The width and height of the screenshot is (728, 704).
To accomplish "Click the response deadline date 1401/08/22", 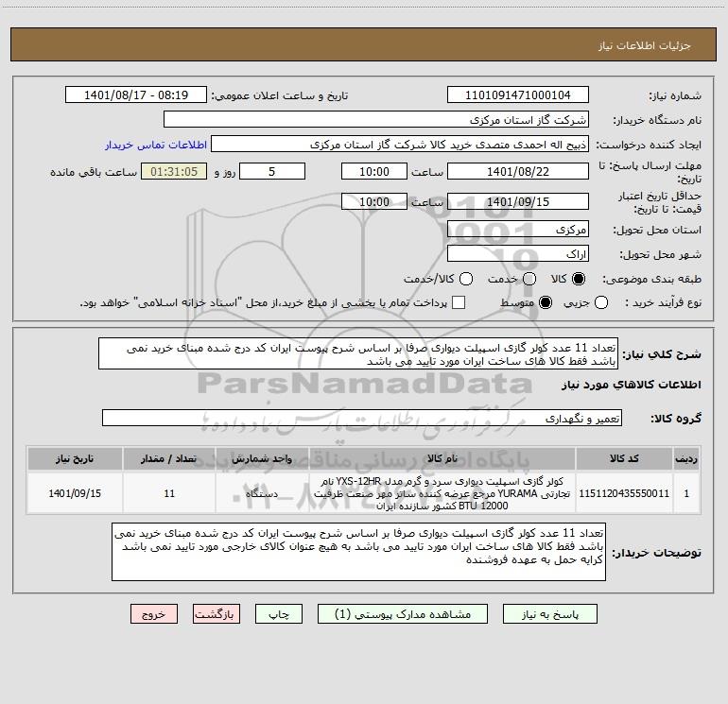I will (518, 171).
